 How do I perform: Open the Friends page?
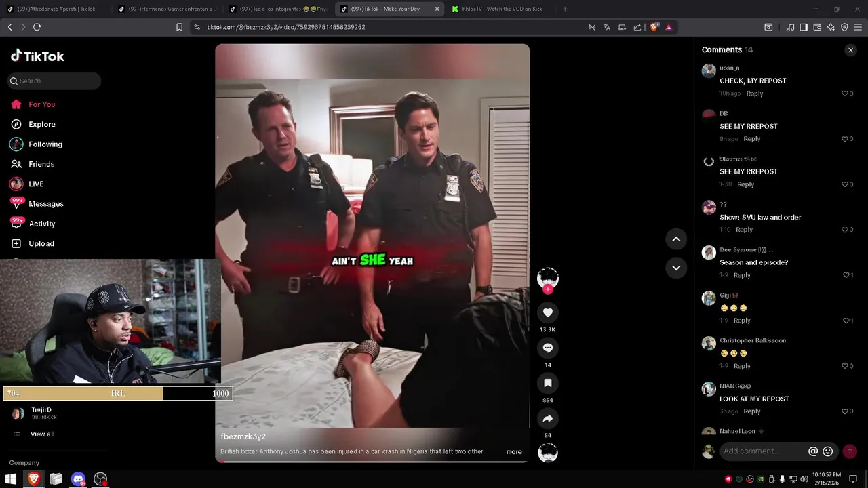point(41,164)
